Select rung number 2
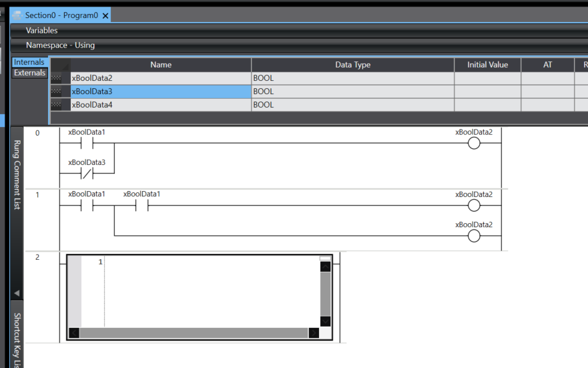Viewport: 588px width, 368px height. (37, 257)
